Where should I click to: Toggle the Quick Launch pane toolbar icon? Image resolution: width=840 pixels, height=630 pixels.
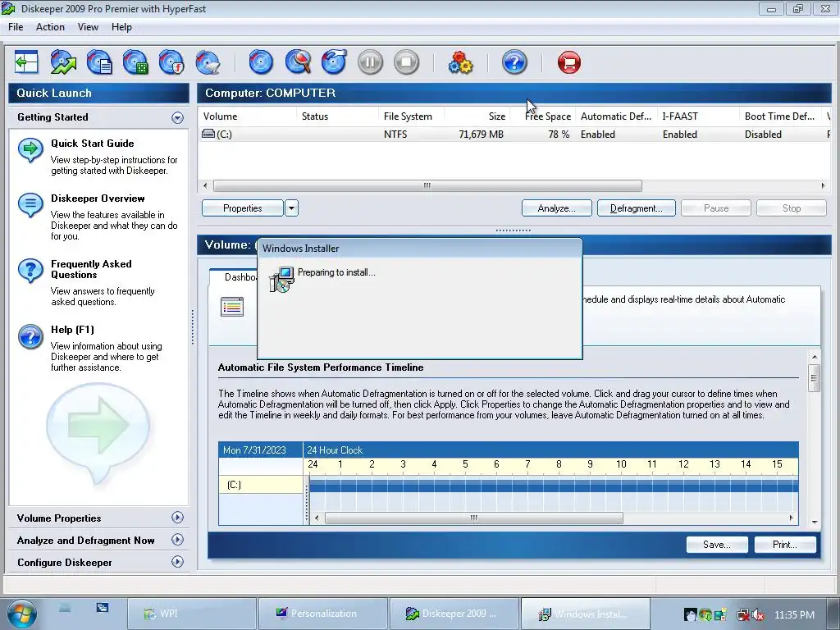click(26, 62)
